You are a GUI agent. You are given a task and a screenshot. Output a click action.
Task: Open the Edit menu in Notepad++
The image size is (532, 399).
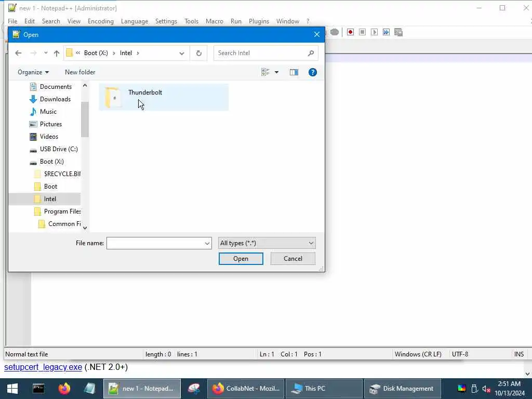30,21
